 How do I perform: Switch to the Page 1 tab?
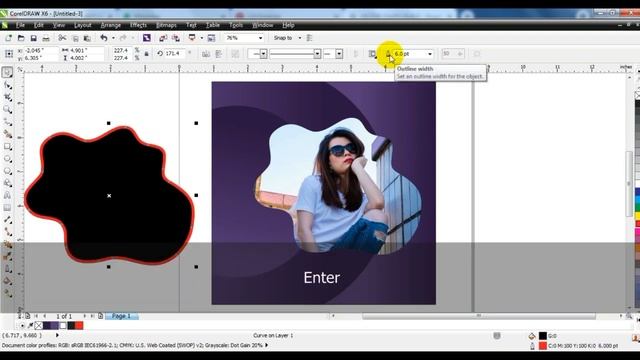pos(121,316)
